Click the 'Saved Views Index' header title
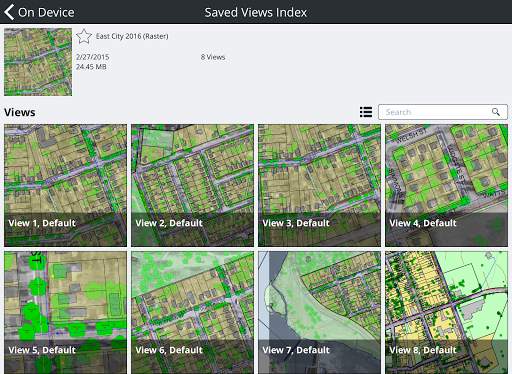This screenshot has height=374, width=512. click(256, 12)
